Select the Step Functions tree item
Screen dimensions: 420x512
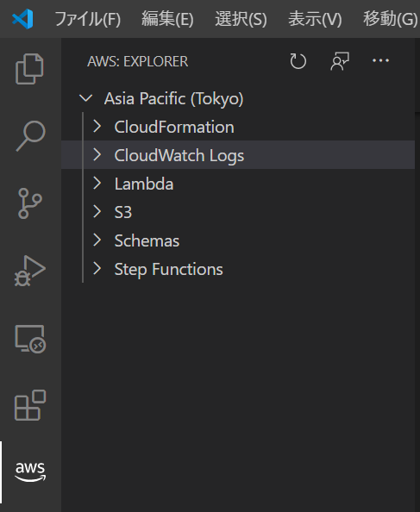pyautogui.click(x=238, y=269)
